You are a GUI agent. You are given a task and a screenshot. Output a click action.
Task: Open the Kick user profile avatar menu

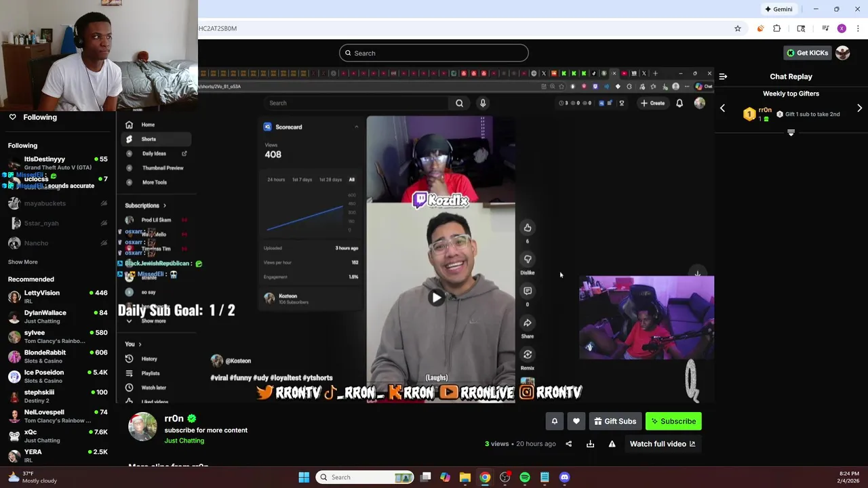coord(842,53)
